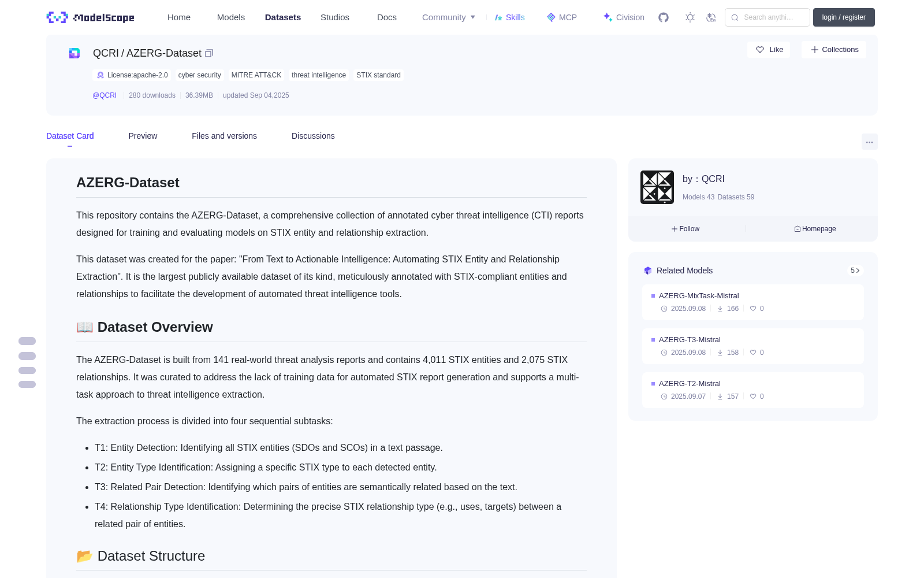The width and height of the screenshot is (924, 578).
Task: Click the Skills nav item
Action: point(509,17)
